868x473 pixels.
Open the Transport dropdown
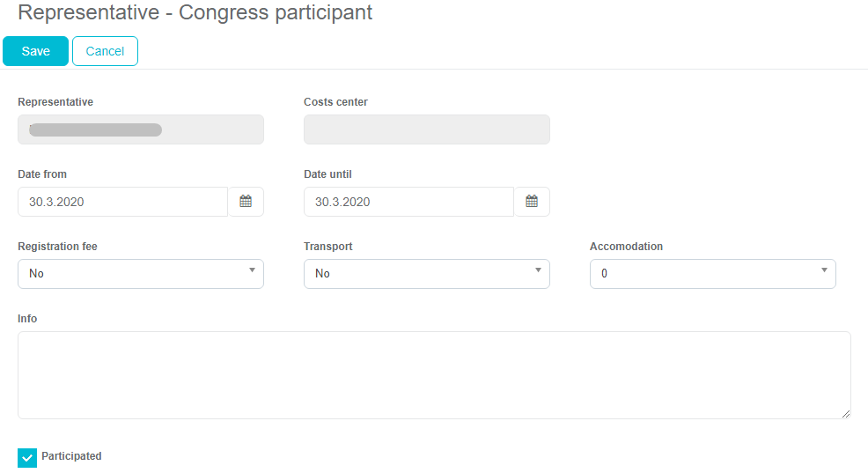[x=427, y=274]
